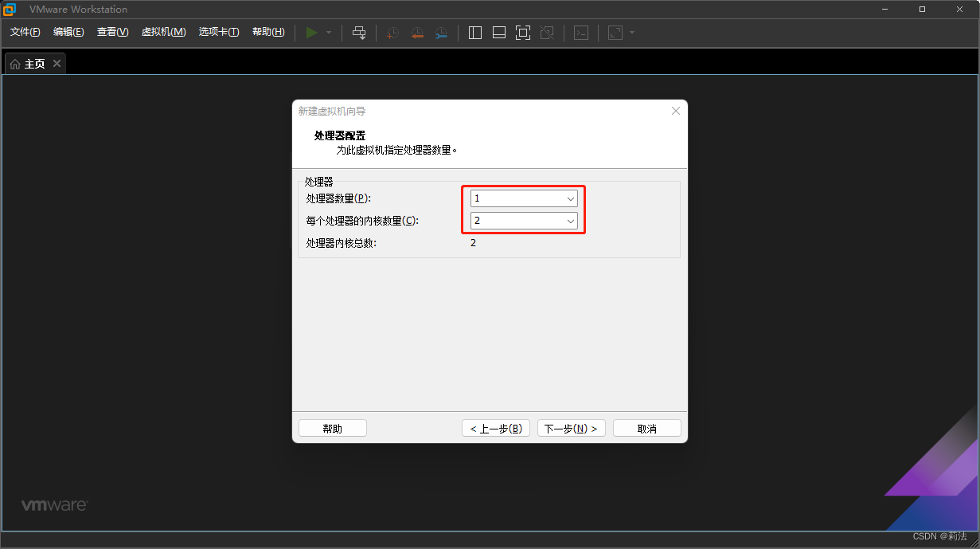Open the 每个处理器的内核数量 dropdown showing 2
The height and width of the screenshot is (549, 980).
coord(524,221)
